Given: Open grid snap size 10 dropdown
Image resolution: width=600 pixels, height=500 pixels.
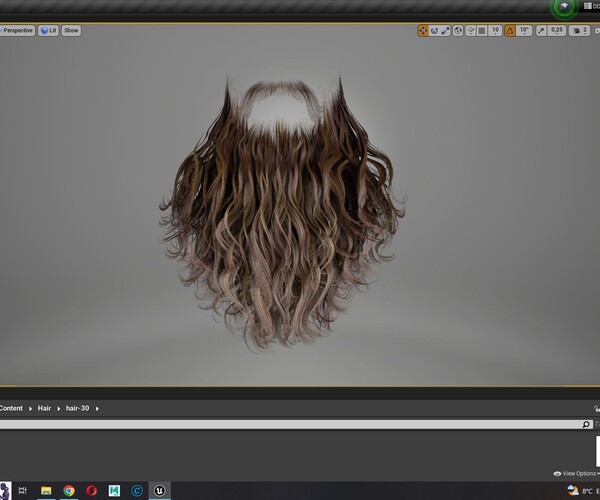Looking at the screenshot, I should click(495, 31).
